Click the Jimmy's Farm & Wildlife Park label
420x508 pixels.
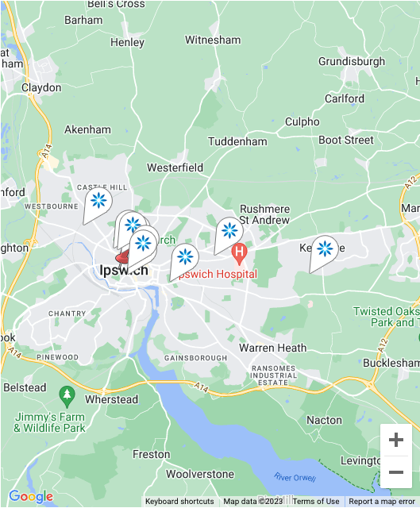click(x=49, y=422)
